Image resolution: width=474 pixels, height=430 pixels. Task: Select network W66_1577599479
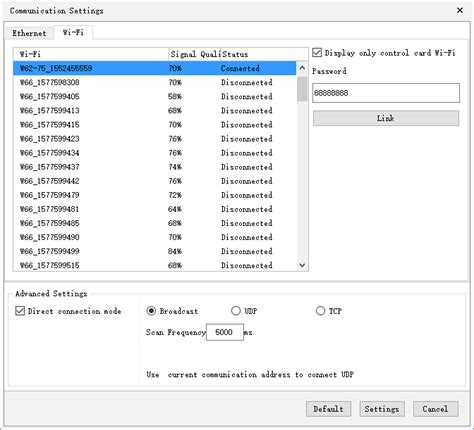click(x=155, y=195)
